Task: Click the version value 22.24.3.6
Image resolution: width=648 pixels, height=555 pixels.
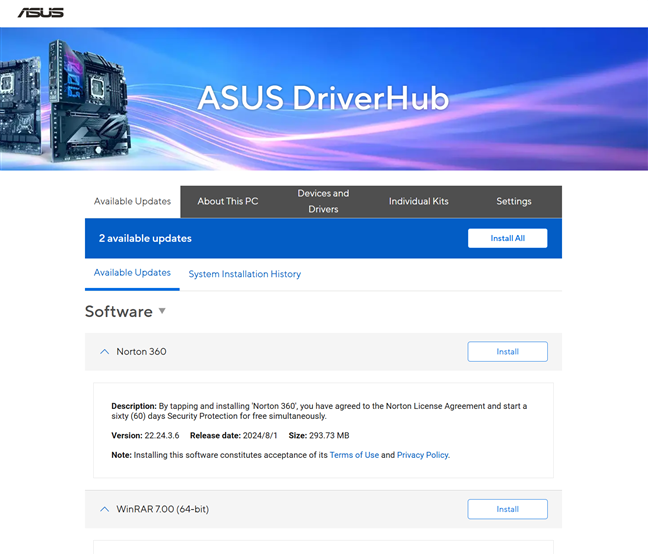Action: point(162,436)
